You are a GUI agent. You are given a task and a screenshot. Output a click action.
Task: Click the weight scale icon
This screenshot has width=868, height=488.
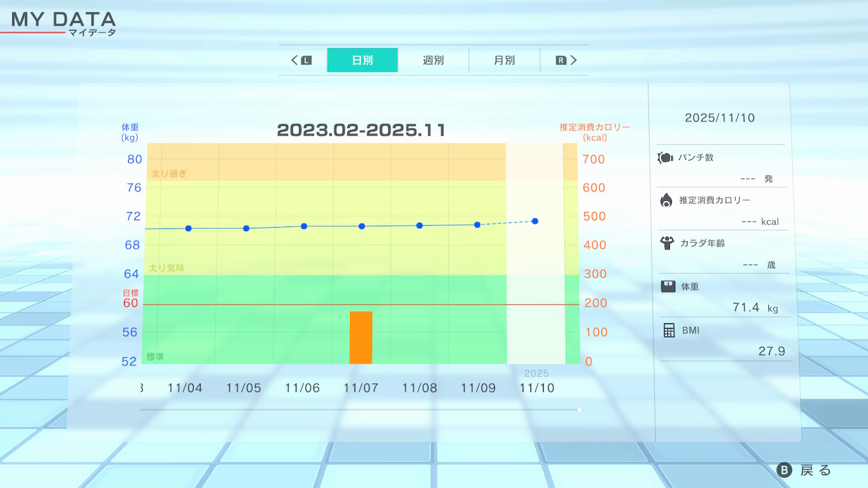point(668,287)
